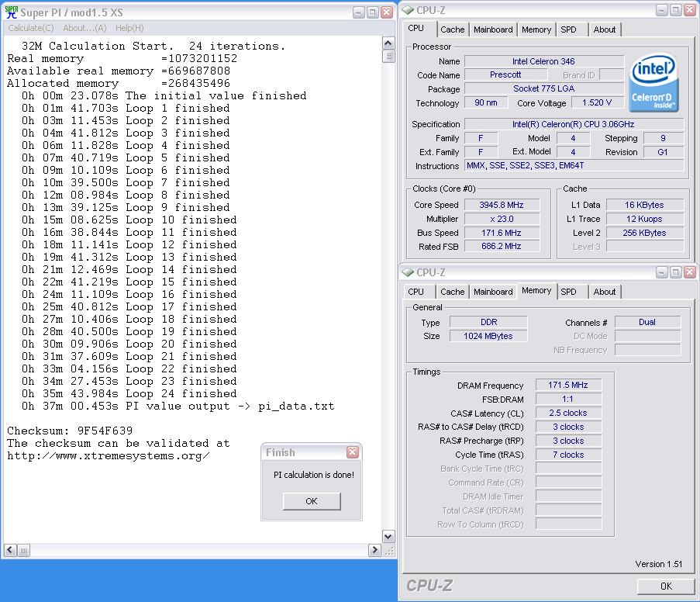Switch to Memory tab in upper CPU-Z

click(x=536, y=29)
